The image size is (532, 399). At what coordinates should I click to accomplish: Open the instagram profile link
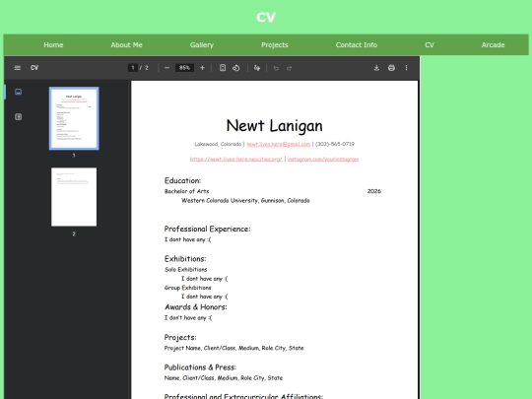323,160
